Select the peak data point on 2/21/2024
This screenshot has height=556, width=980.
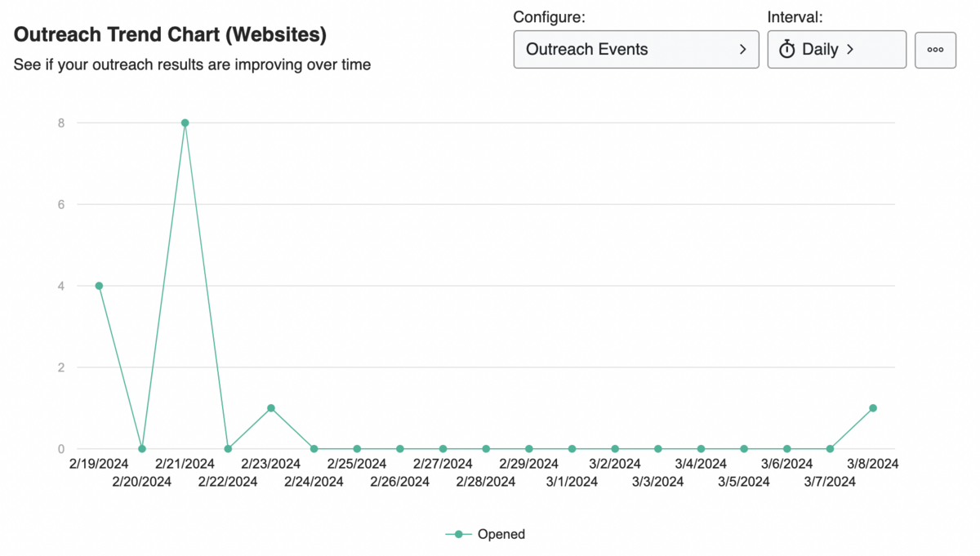[185, 122]
